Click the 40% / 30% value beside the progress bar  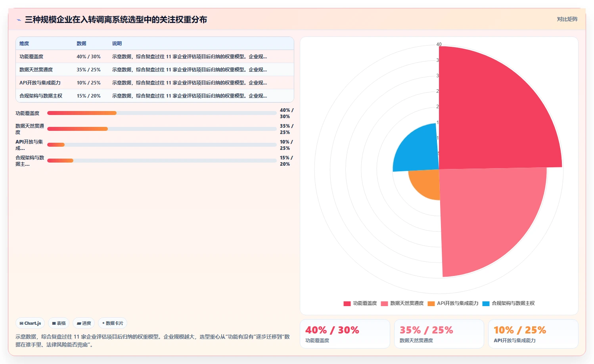pos(286,113)
